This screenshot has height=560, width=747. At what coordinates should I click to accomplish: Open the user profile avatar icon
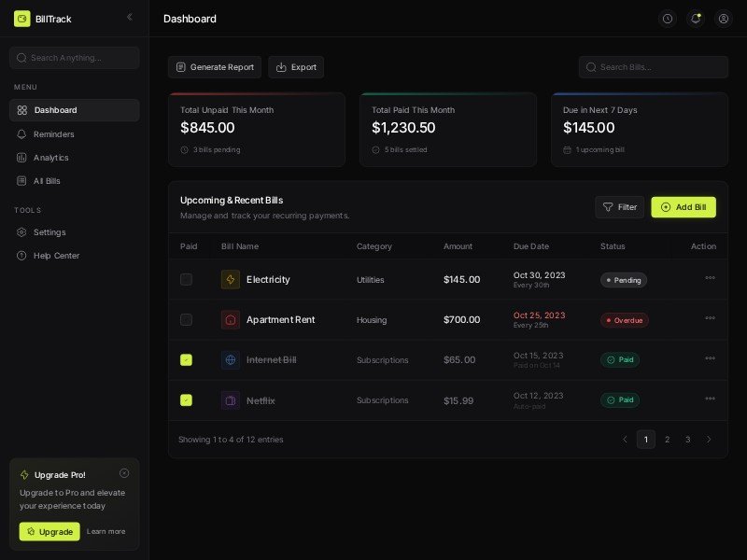click(x=724, y=19)
